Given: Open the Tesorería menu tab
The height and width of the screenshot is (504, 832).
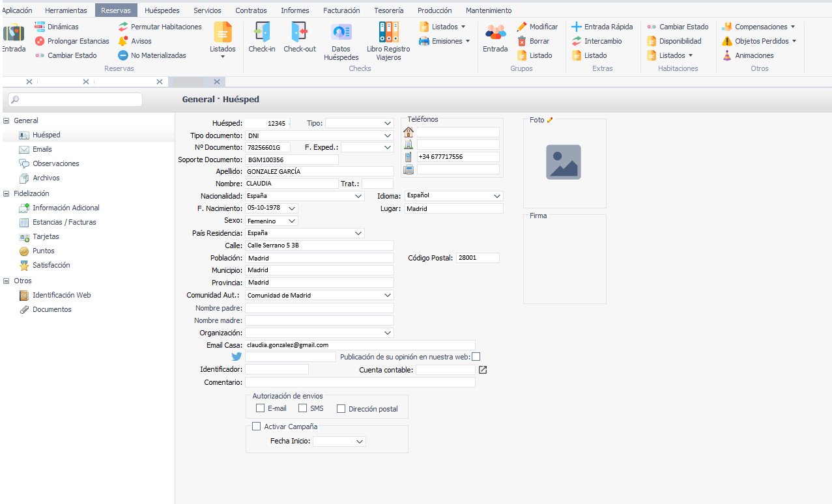Looking at the screenshot, I should (388, 10).
